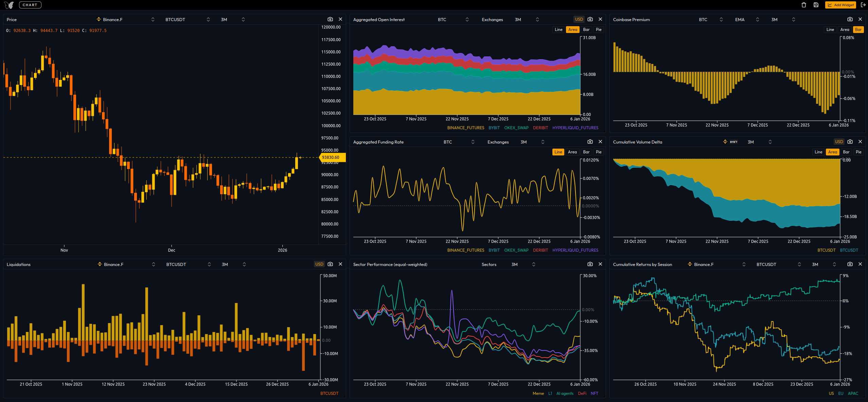Click the CHART tab at top left
The width and height of the screenshot is (868, 402).
[30, 5]
